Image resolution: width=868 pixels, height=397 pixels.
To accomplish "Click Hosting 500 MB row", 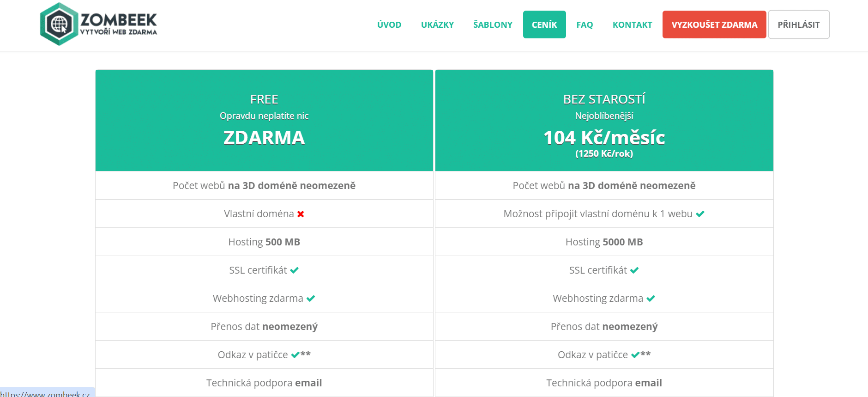I will point(264,242).
